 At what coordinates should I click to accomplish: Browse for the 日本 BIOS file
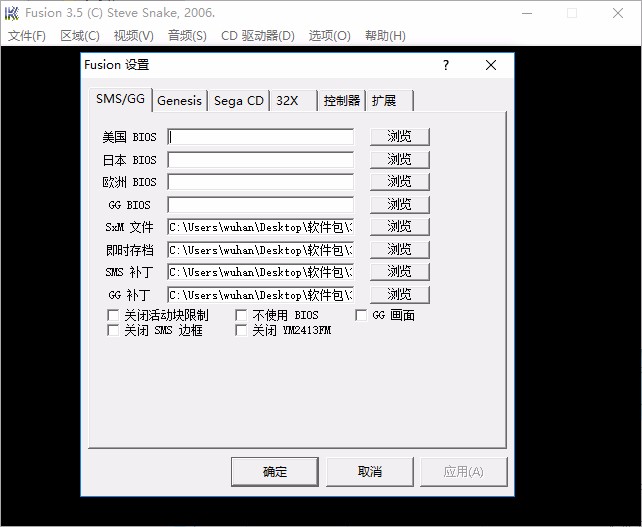tap(400, 160)
